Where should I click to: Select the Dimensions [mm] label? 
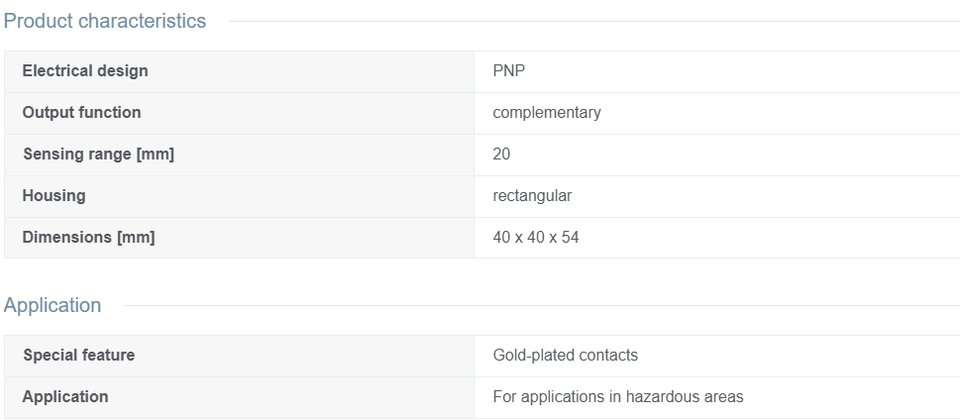[89, 237]
